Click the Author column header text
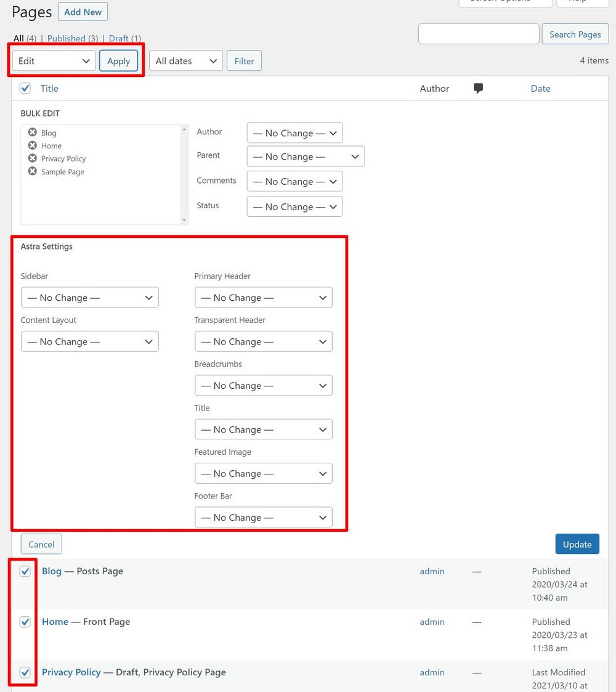Image resolution: width=616 pixels, height=692 pixels. click(435, 88)
